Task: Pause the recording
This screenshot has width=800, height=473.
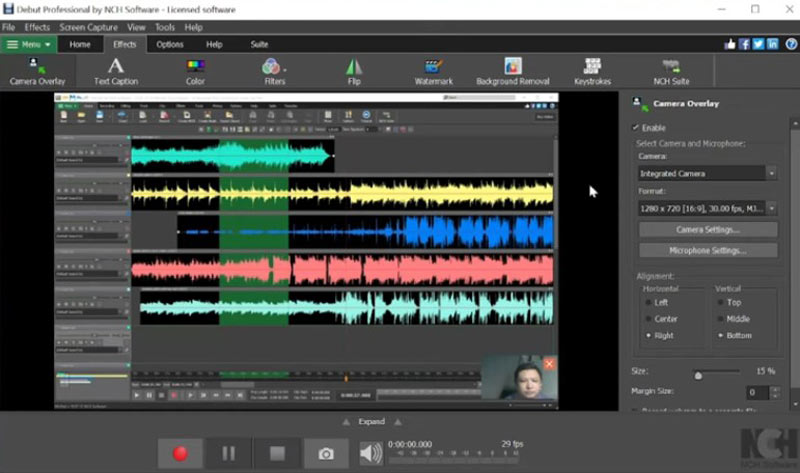Action: pyautogui.click(x=228, y=453)
